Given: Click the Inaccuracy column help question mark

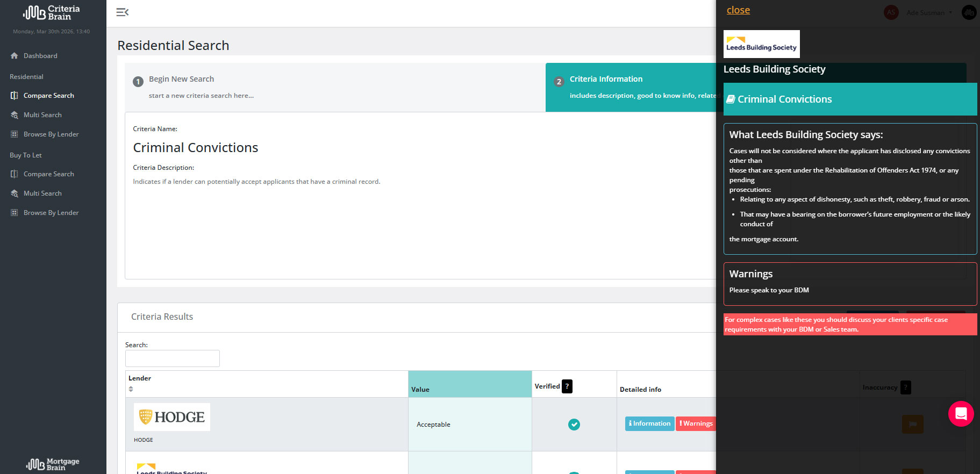Looking at the screenshot, I should pos(906,387).
